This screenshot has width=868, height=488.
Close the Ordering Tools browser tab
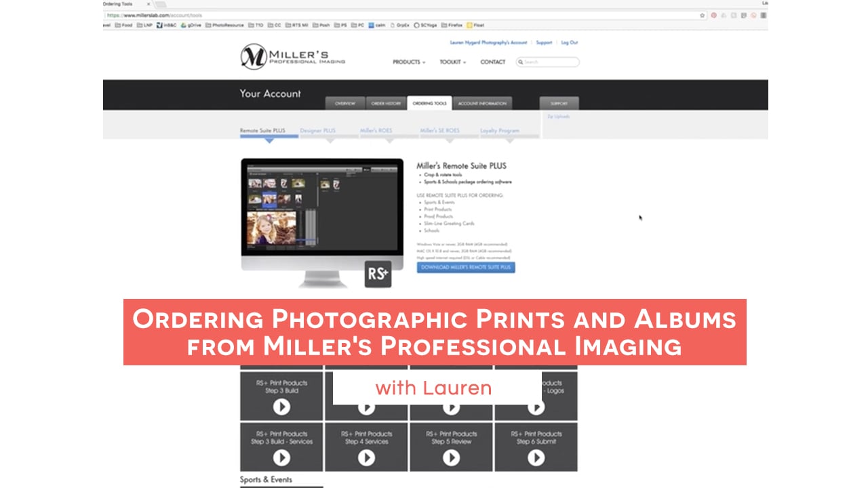[x=149, y=3]
